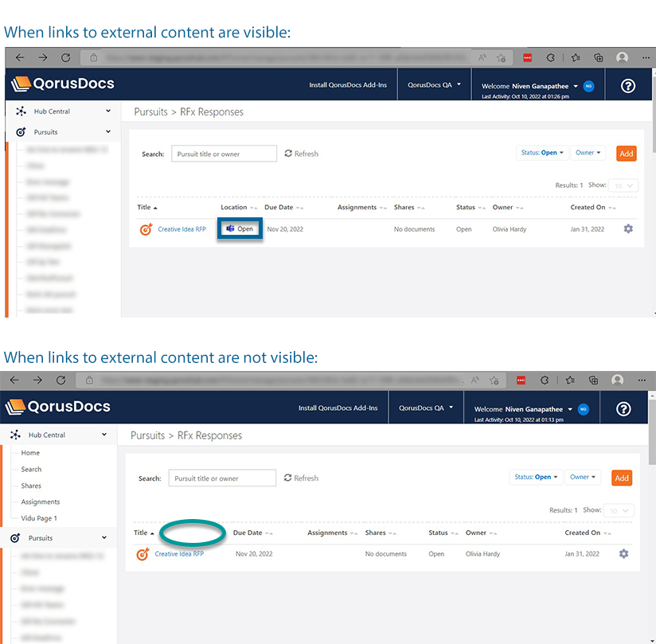The height and width of the screenshot is (644, 656).
Task: Click Install QorusDocs Add-Ins in bottom header
Action: (338, 408)
